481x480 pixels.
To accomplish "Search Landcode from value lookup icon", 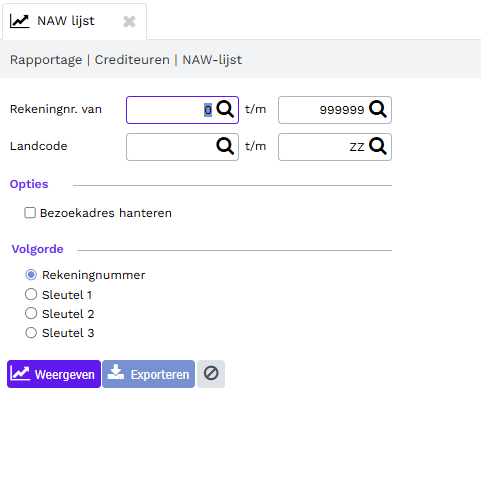I will point(225,146).
